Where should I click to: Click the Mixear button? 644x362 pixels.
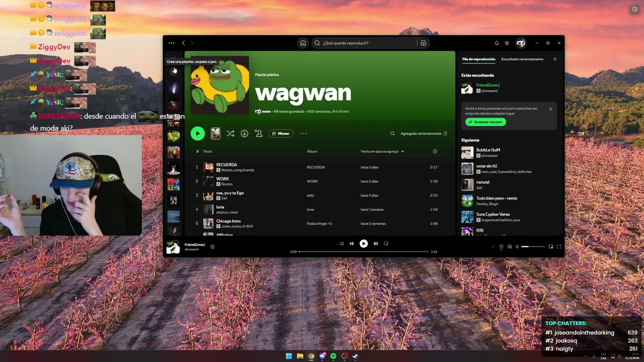[x=281, y=134]
